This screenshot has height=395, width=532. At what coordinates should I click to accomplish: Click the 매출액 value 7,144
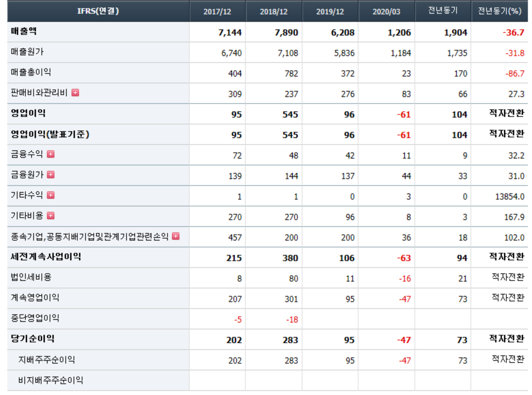230,33
